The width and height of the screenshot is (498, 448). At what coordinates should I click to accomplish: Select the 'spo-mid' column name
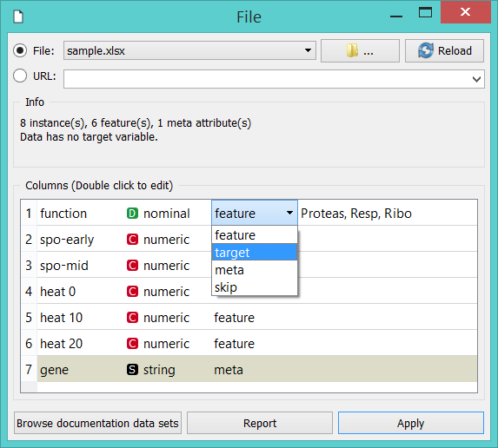point(64,266)
